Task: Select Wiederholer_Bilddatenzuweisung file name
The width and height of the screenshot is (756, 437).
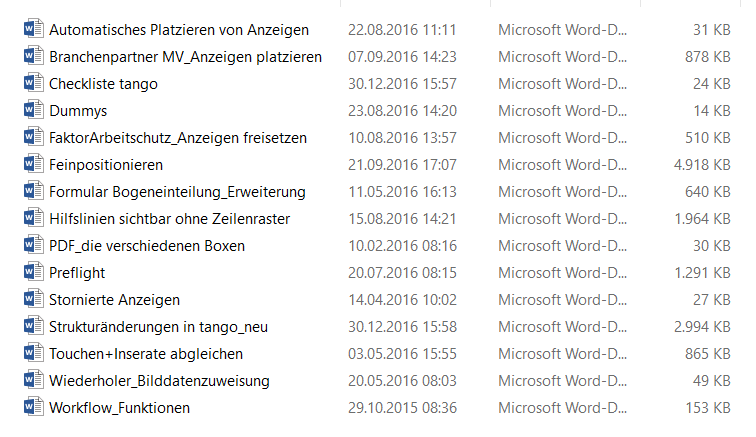Action: point(159,381)
